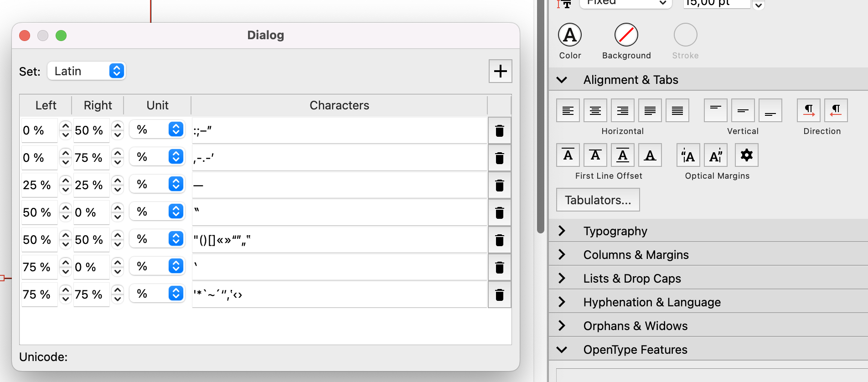Collapse the Alignment & Tabs section
This screenshot has width=868, height=382.
(x=562, y=80)
